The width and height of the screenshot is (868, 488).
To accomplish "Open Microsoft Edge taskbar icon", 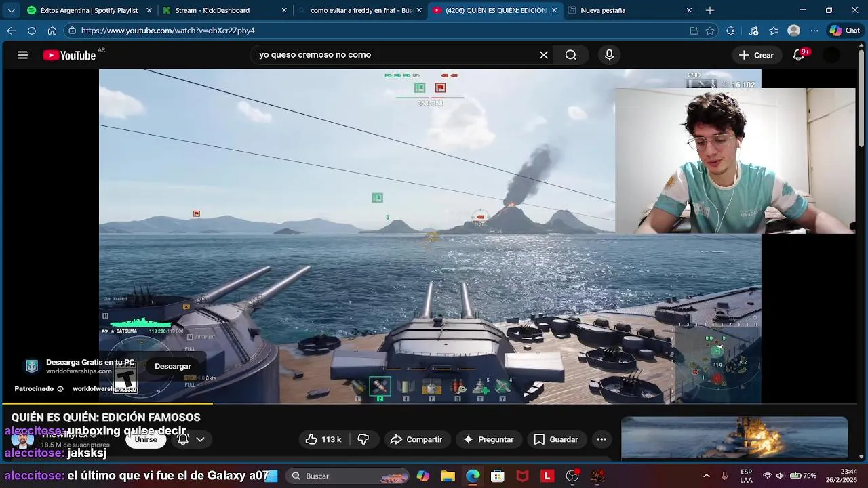I will (473, 476).
